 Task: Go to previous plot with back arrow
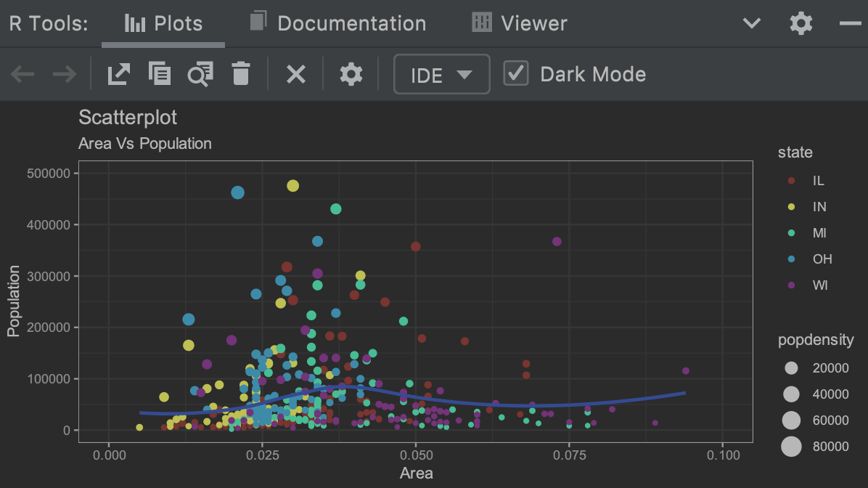(x=22, y=74)
